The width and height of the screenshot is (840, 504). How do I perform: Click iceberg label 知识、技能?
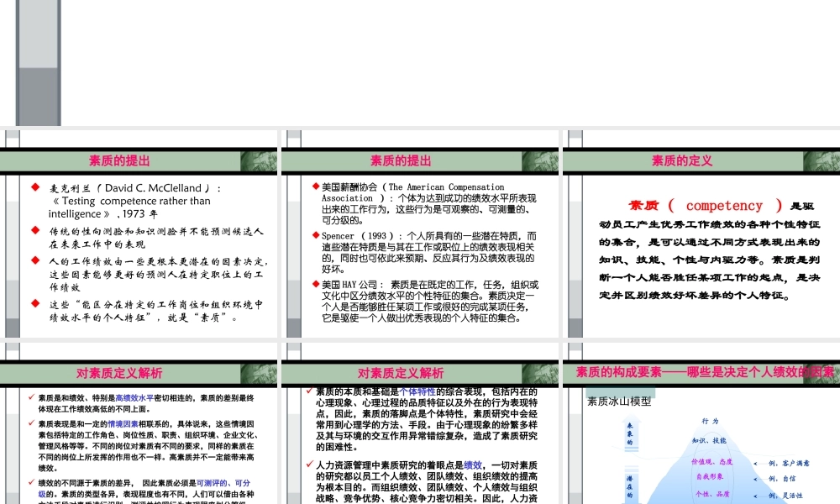click(709, 440)
